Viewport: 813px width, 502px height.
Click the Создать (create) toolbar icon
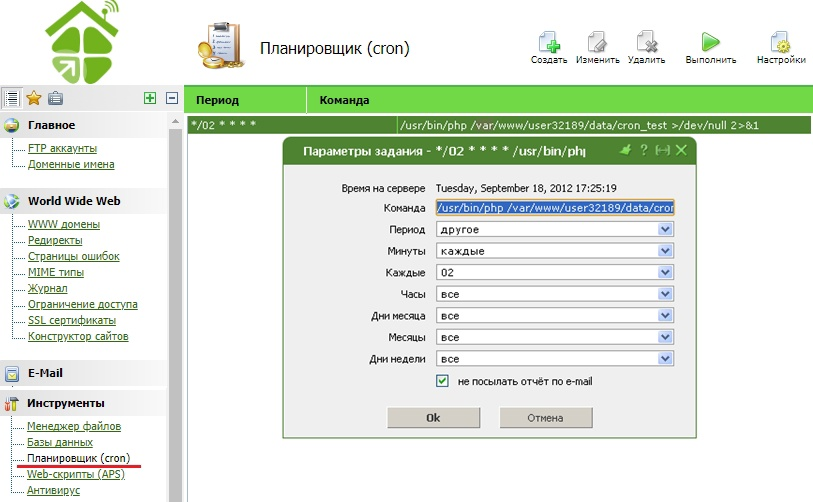(549, 43)
